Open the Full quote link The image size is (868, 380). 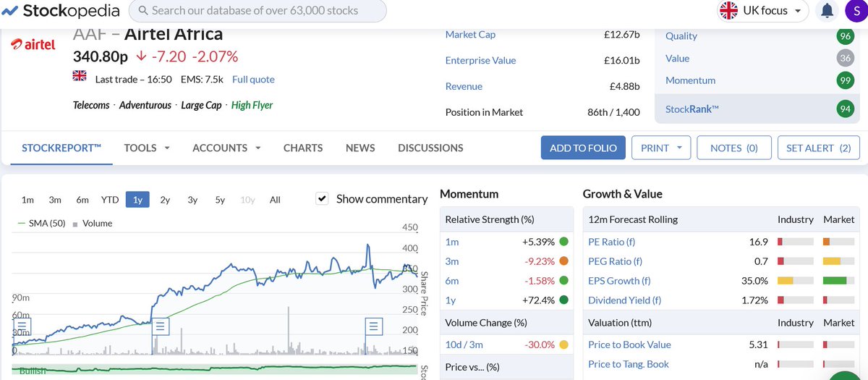pyautogui.click(x=253, y=80)
